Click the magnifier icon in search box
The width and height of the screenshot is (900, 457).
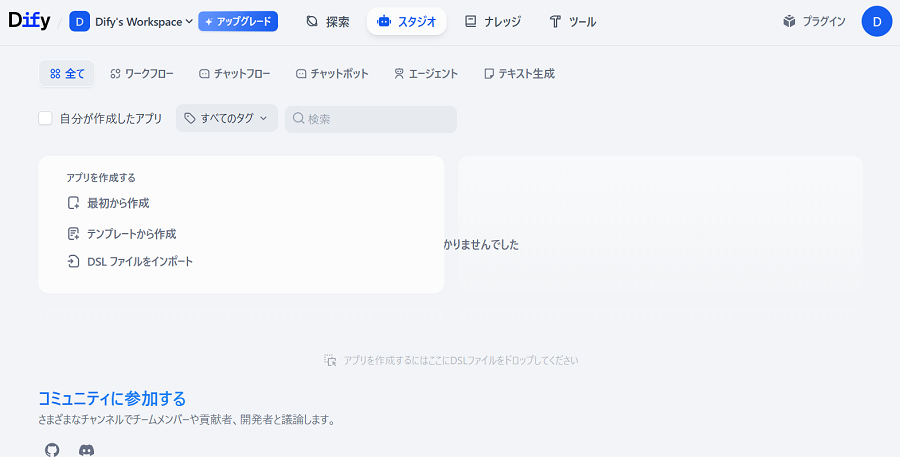298,118
